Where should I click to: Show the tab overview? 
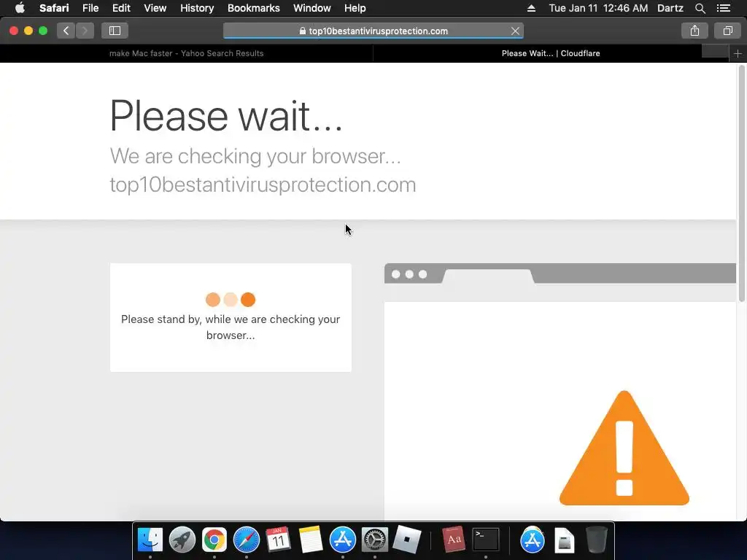727,31
